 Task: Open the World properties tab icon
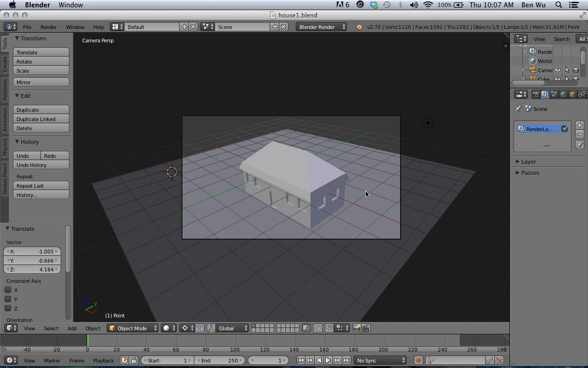pos(563,94)
